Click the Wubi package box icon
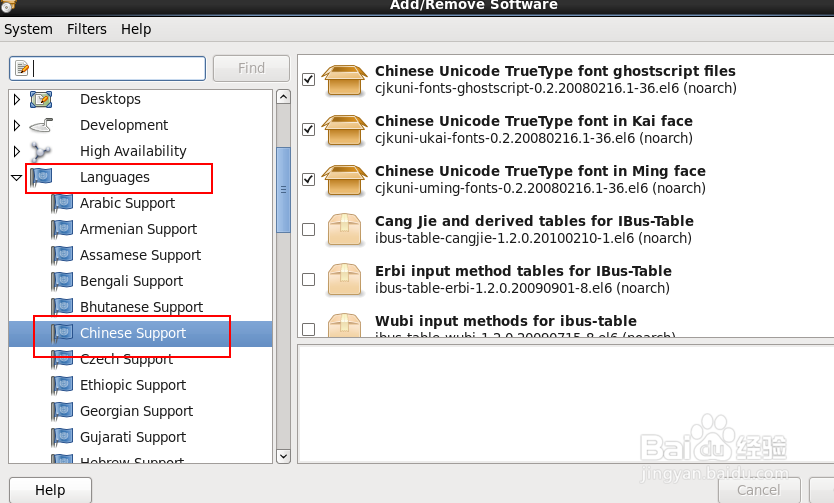 (345, 324)
